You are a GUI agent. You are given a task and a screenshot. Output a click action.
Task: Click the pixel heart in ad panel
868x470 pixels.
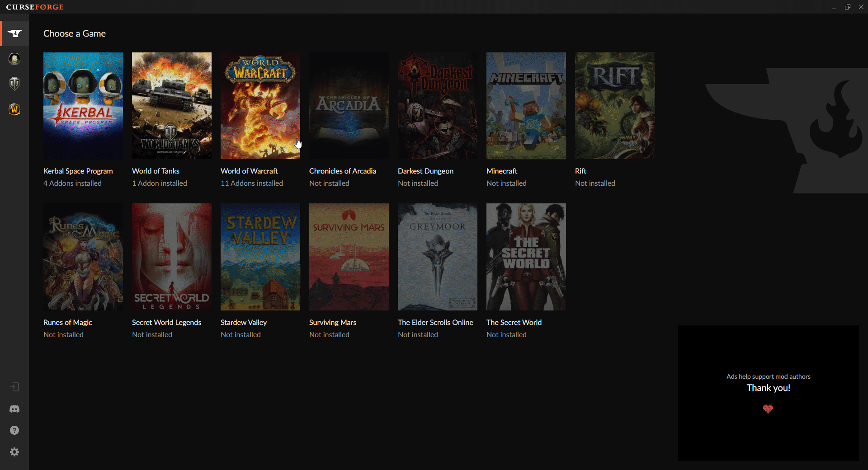(x=768, y=409)
